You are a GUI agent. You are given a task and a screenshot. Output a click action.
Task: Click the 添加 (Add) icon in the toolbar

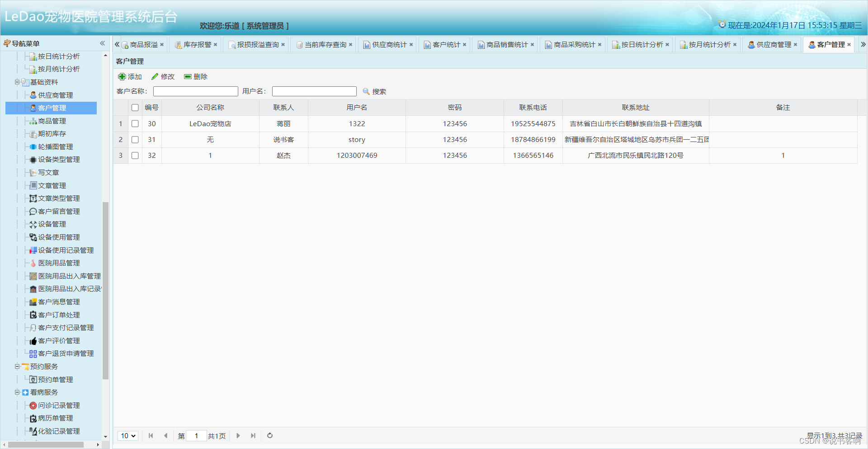pos(123,76)
